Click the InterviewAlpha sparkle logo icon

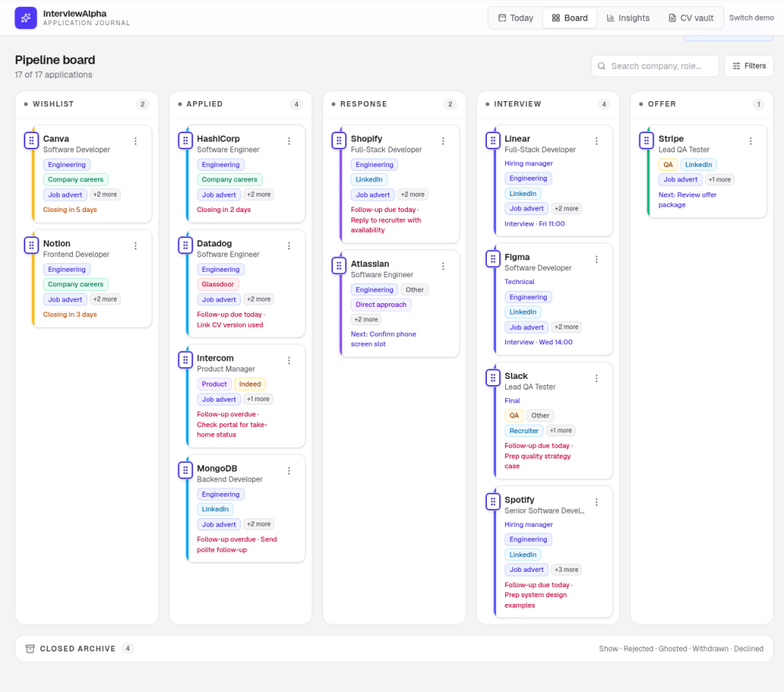point(25,18)
